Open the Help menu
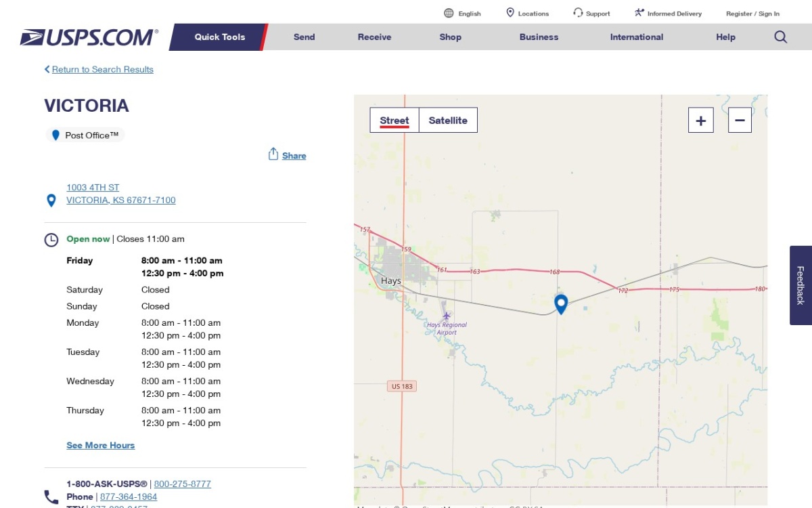Viewport: 812px width, 508px height. pyautogui.click(x=725, y=37)
